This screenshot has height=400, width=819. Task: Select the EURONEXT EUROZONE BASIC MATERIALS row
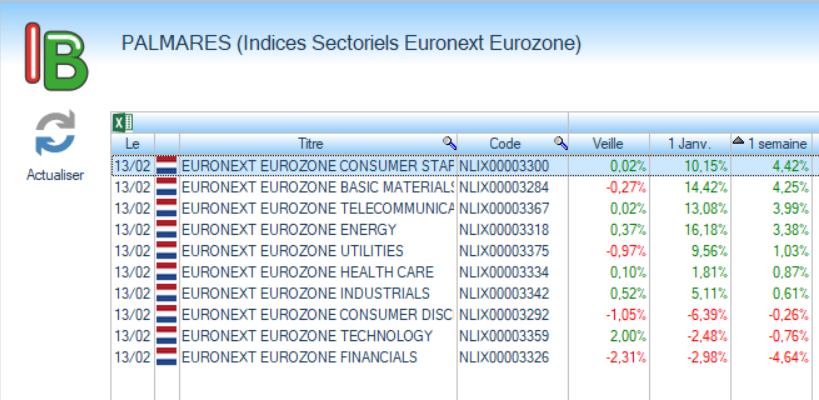pos(317,187)
